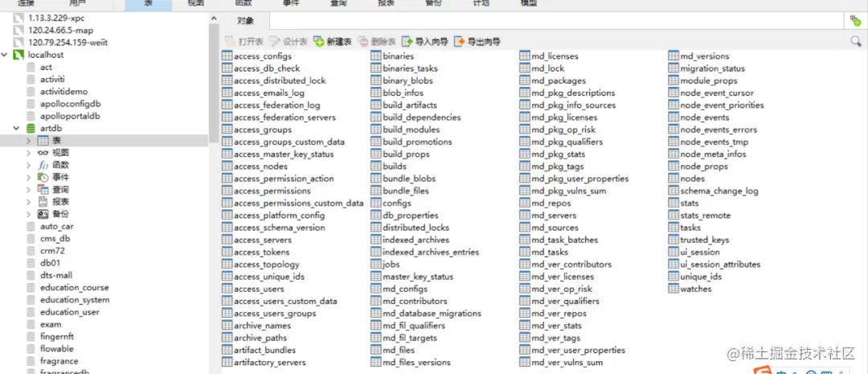Click the 函数 function icon in artdb tree

43,165
